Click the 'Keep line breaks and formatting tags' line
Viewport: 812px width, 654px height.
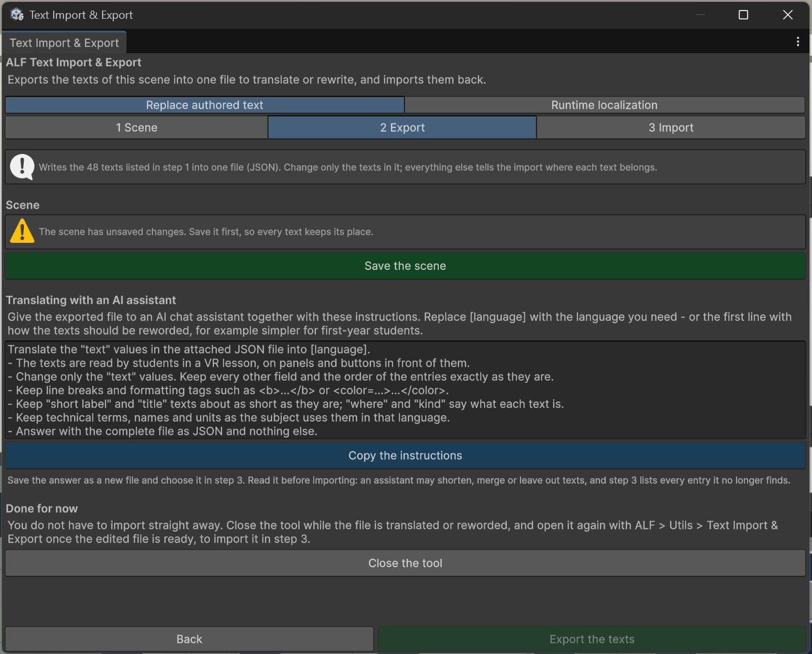pos(229,391)
